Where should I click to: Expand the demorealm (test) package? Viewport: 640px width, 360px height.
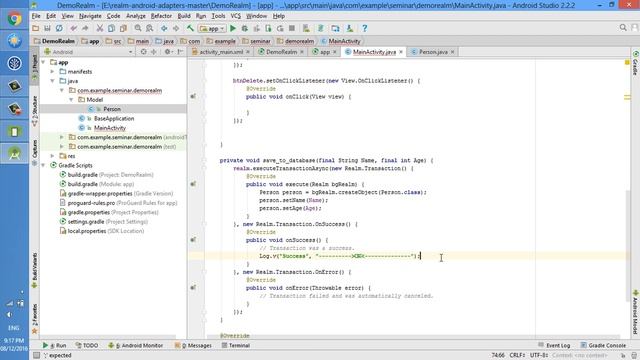[62, 147]
